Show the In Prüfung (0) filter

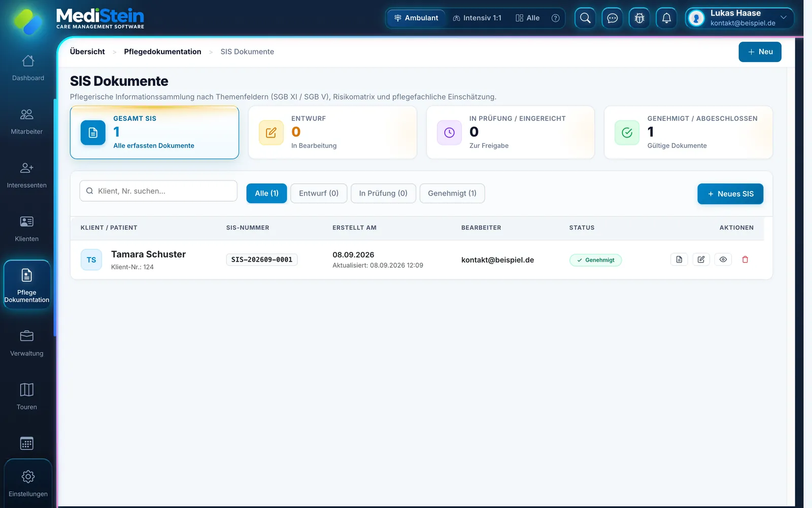383,194
